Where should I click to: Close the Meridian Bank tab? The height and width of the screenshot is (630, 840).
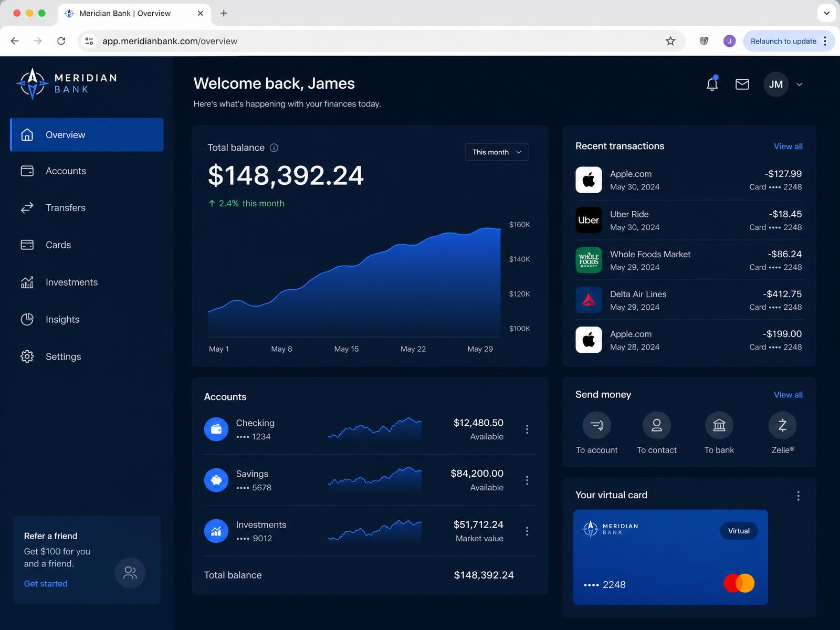200,13
